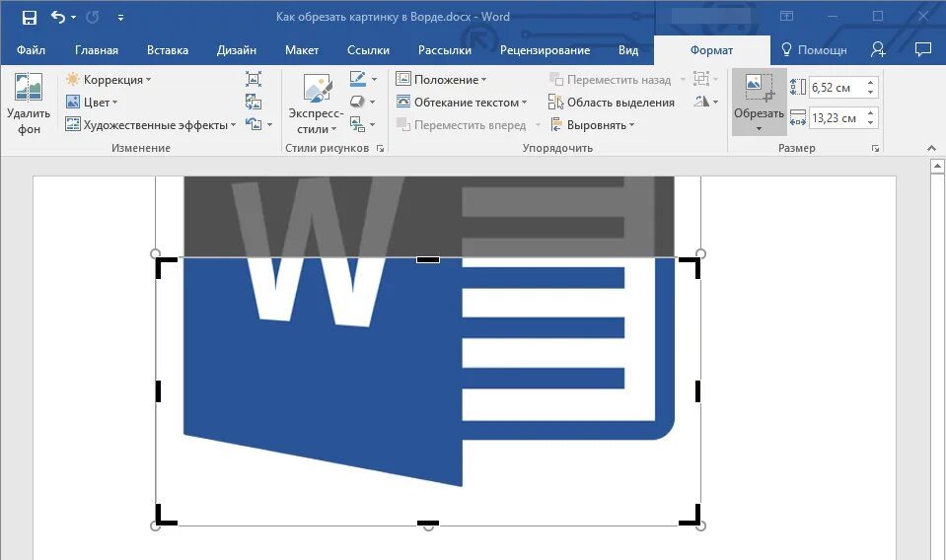946x560 pixels.
Task: Expand Художественные эффекты menu
Action: click(x=151, y=125)
